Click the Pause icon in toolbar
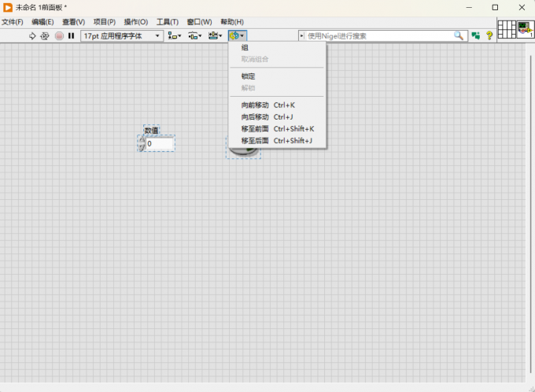This screenshot has width=535, height=392. [x=71, y=35]
